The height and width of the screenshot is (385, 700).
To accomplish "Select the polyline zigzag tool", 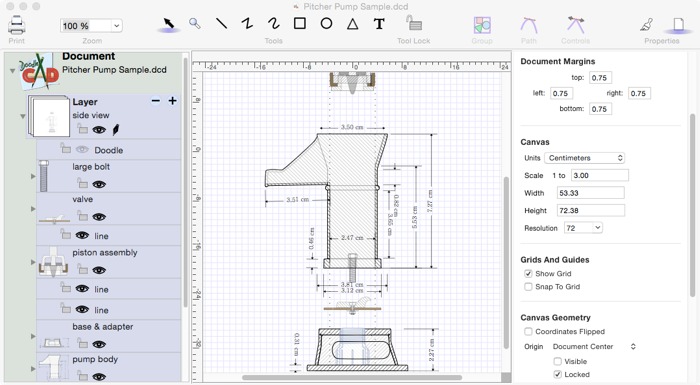I will pos(247,23).
